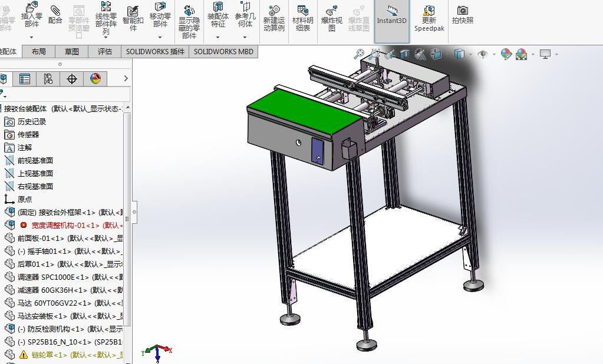
Task: Toggle Hide/Show Items eye icon
Action: (483, 54)
